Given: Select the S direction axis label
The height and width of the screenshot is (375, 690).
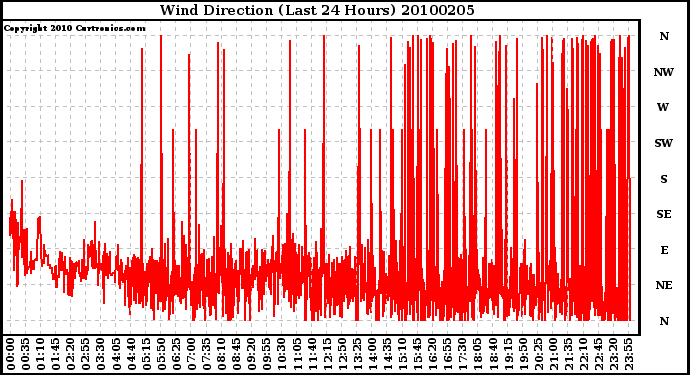Looking at the screenshot, I should (664, 179).
